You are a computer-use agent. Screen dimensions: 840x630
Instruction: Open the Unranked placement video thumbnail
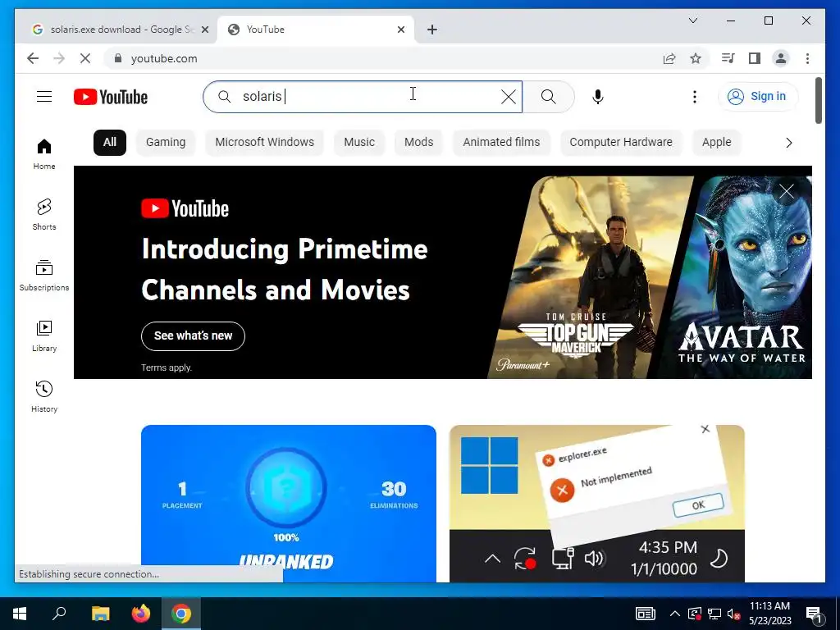tap(288, 504)
